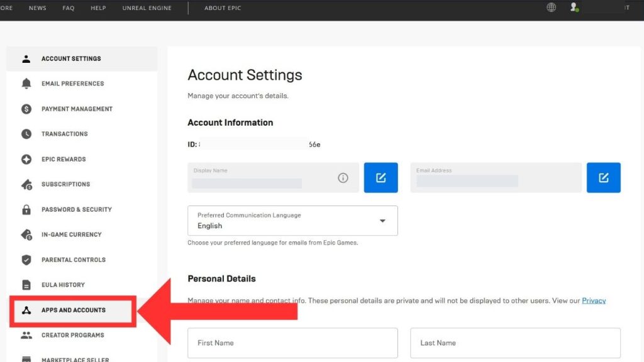Click the In-Game Currency icon
Image resolution: width=644 pixels, height=362 pixels.
click(x=26, y=235)
